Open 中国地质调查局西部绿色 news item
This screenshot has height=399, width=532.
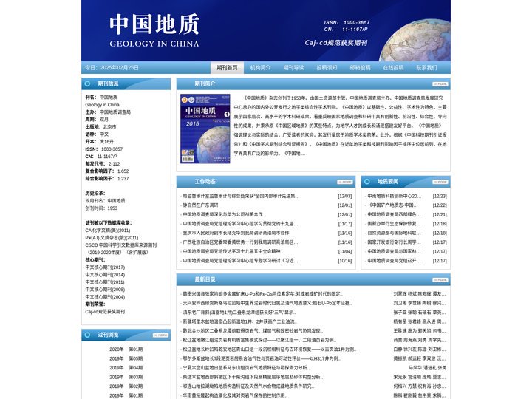(x=394, y=214)
